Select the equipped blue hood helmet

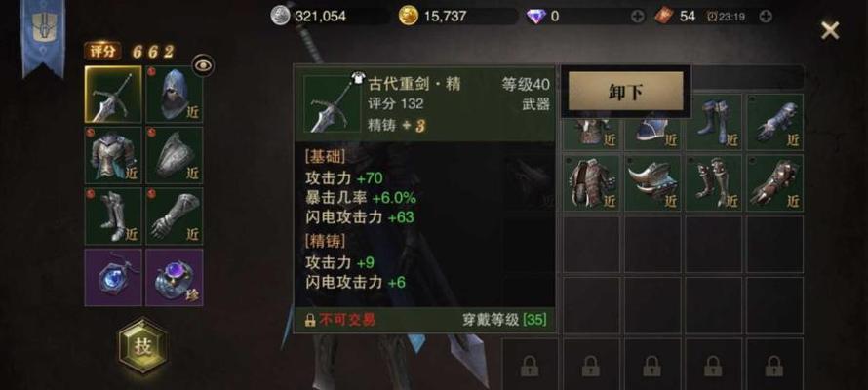click(x=175, y=95)
